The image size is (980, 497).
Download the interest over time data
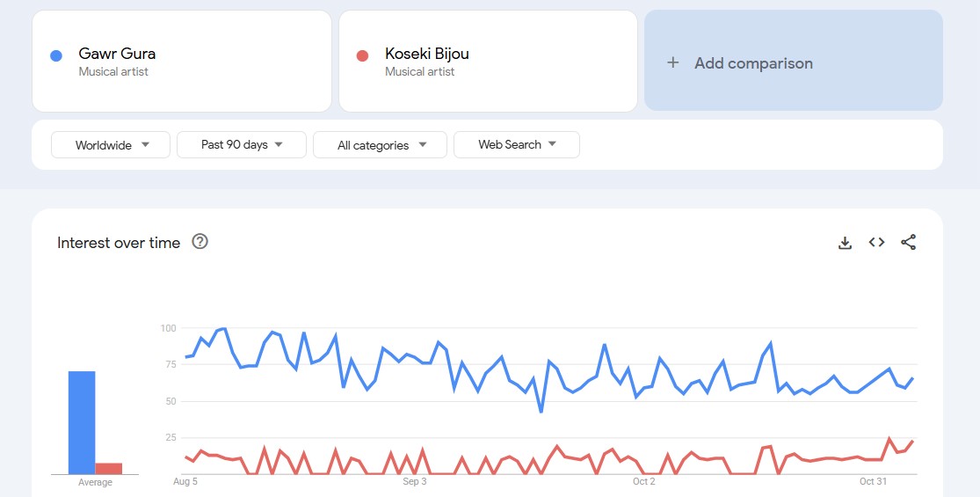(x=845, y=243)
